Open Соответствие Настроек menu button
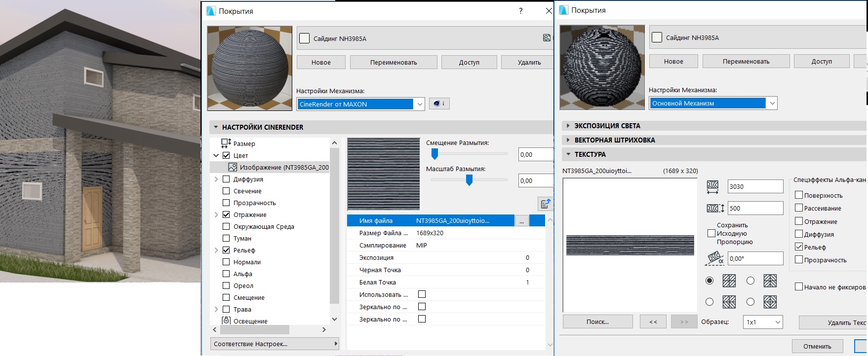The width and height of the screenshot is (868, 356). coord(275,344)
